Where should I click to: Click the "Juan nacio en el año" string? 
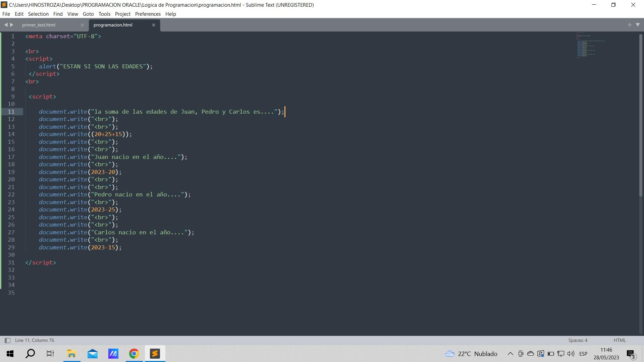coord(136,157)
